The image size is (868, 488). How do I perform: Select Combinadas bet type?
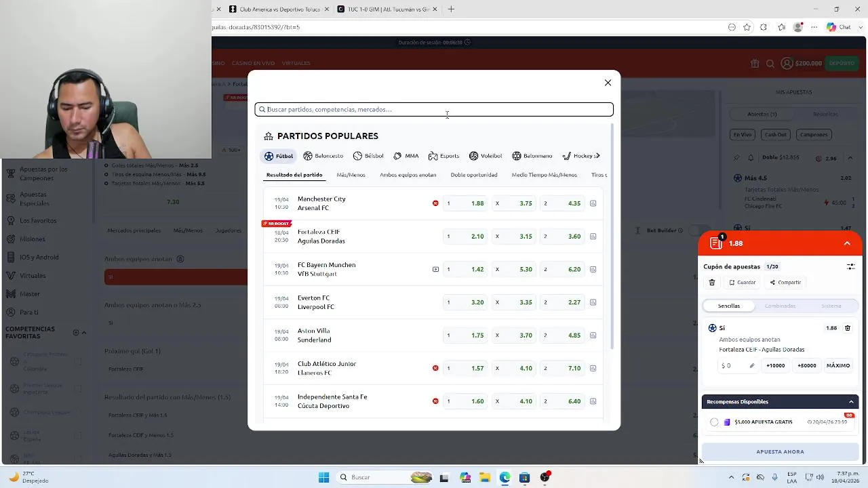780,306
